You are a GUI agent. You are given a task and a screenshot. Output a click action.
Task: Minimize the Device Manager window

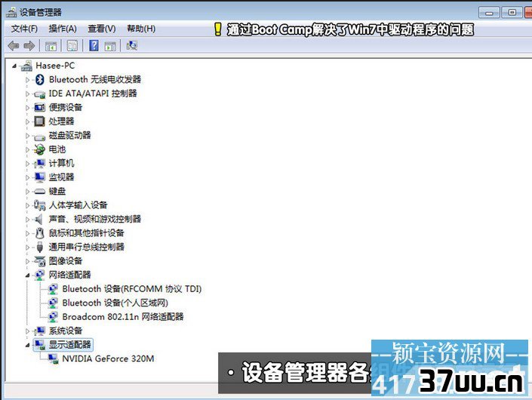489,13
